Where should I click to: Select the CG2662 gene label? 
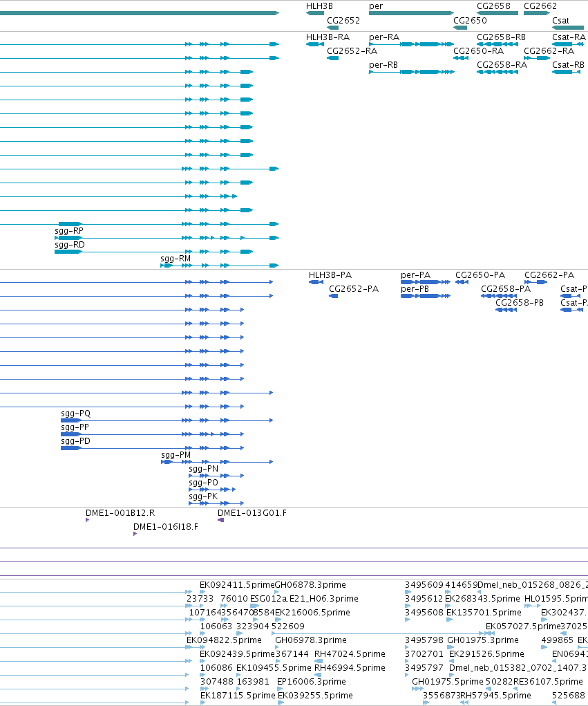tap(540, 6)
